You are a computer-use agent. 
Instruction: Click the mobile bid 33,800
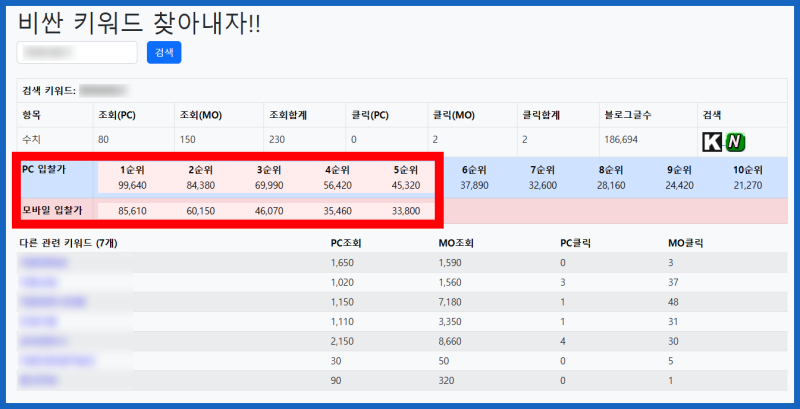(x=406, y=210)
